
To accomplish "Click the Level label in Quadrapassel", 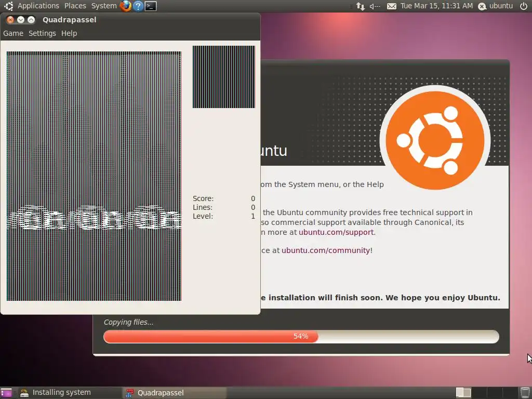I will tap(203, 216).
